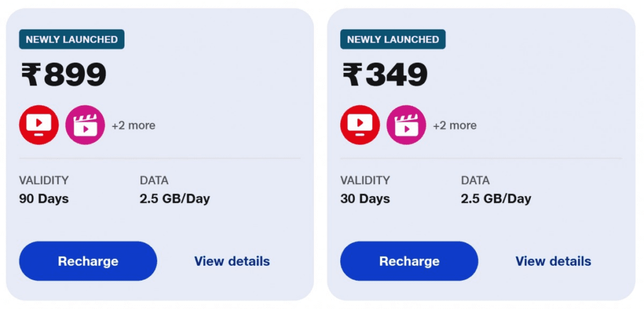This screenshot has width=644, height=309.
Task: Click the pink cinema icon on ₹899 plan
Action: pos(85,125)
